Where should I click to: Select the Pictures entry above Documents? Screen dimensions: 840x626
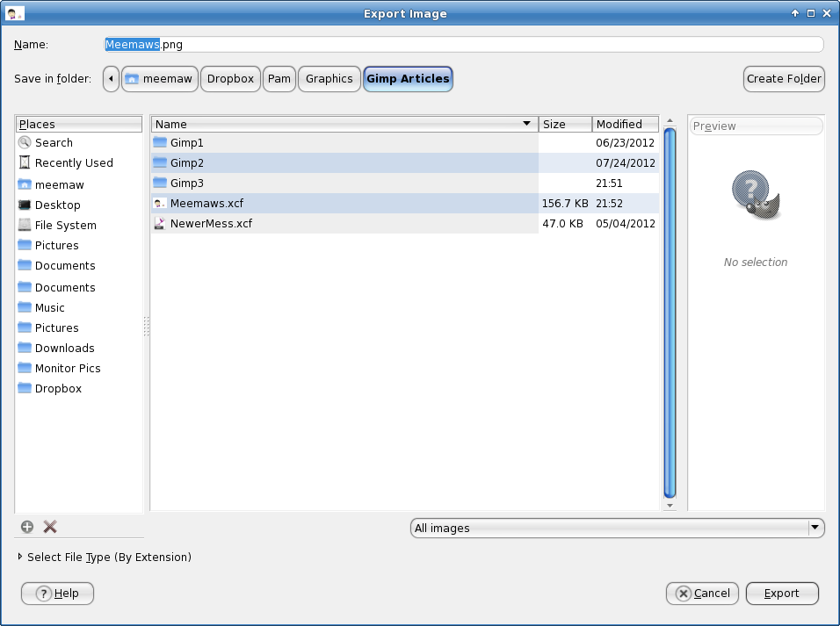79,245
